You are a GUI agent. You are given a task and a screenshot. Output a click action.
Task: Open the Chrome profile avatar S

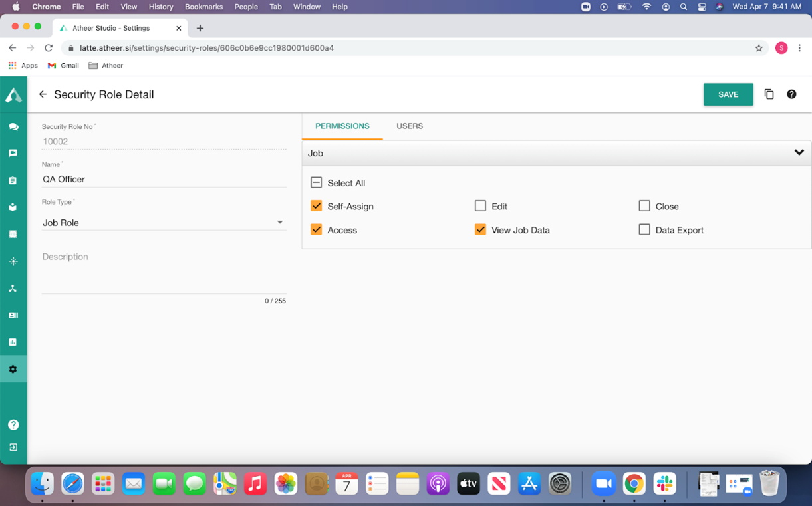point(781,48)
